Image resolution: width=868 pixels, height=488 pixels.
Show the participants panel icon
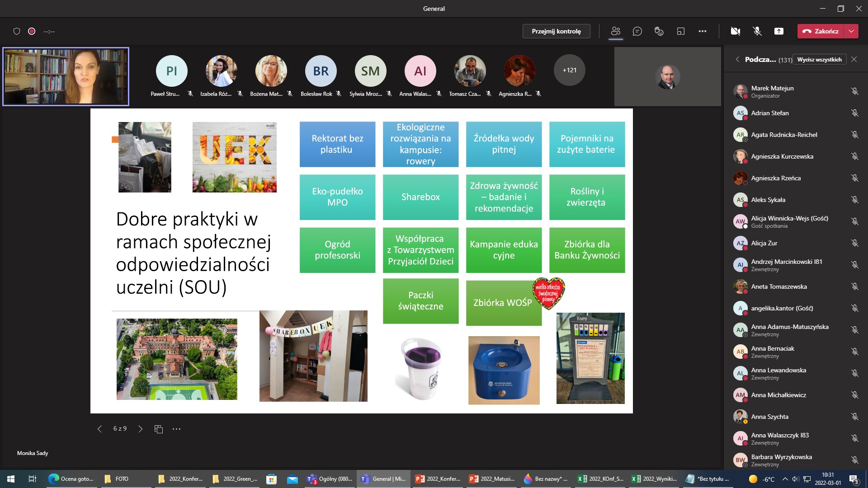click(616, 31)
